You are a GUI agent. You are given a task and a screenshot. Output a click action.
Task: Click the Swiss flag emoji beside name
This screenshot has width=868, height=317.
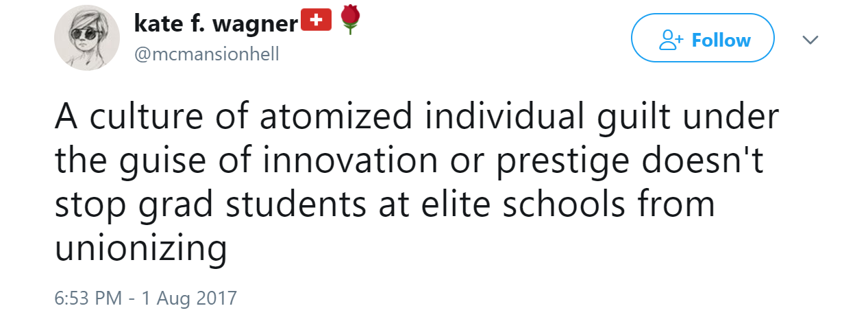[316, 22]
